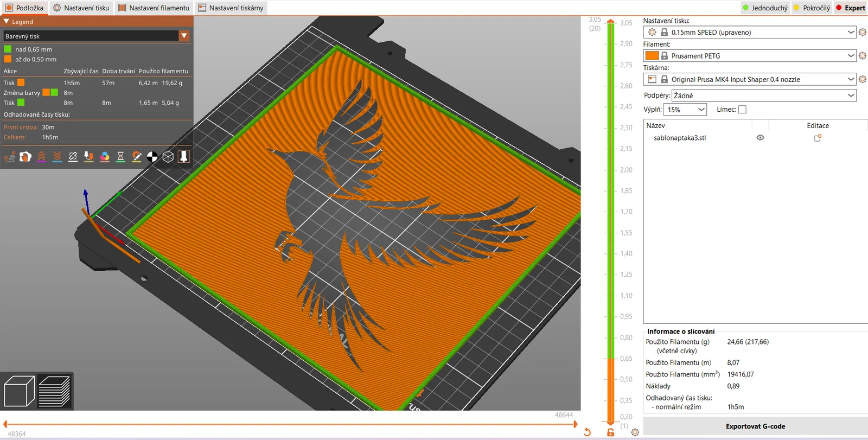Open the Nastavení tiskárny tab
Image resolution: width=868 pixels, height=440 pixels.
pos(231,8)
